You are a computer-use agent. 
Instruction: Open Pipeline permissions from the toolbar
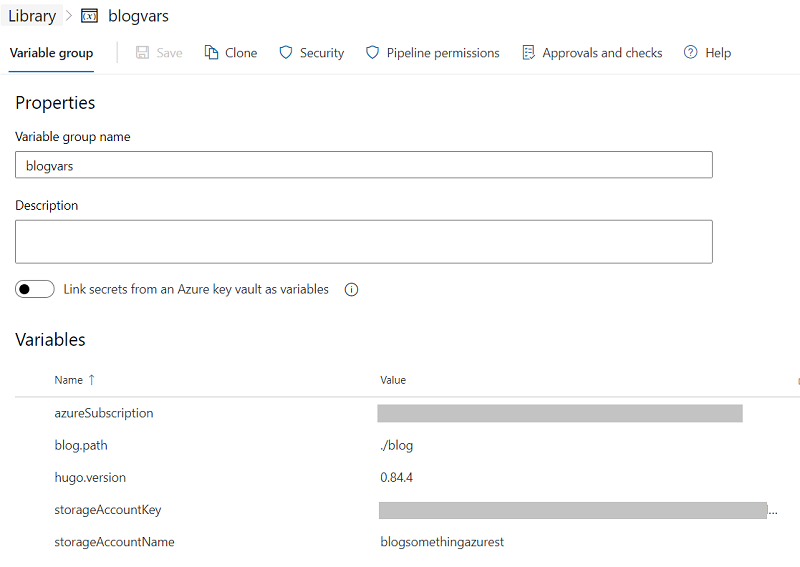tap(443, 53)
